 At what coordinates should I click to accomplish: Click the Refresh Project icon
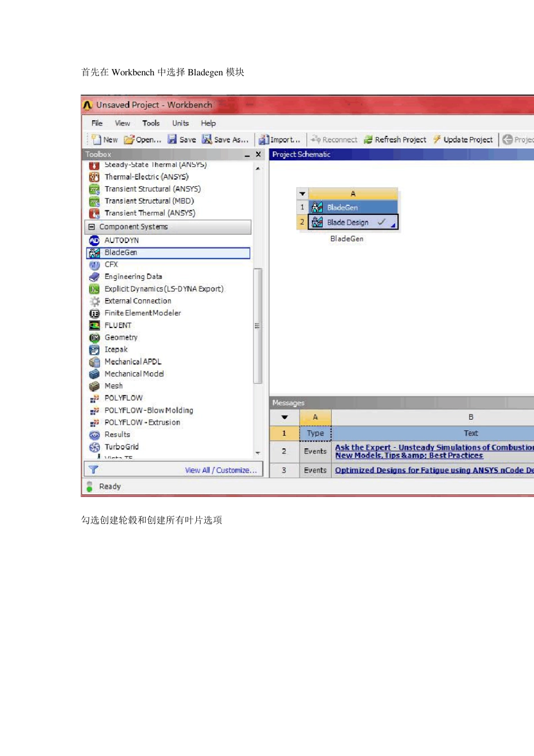[x=368, y=139]
